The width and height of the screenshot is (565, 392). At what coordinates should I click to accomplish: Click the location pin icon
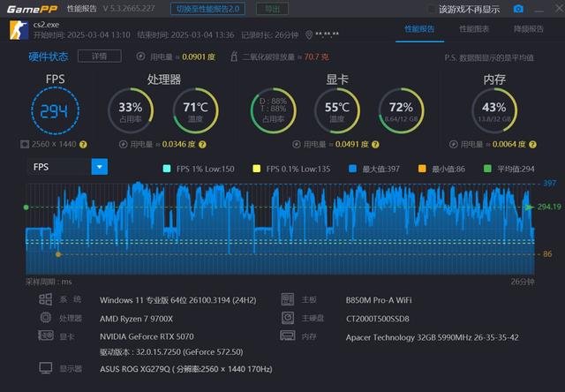[308, 35]
